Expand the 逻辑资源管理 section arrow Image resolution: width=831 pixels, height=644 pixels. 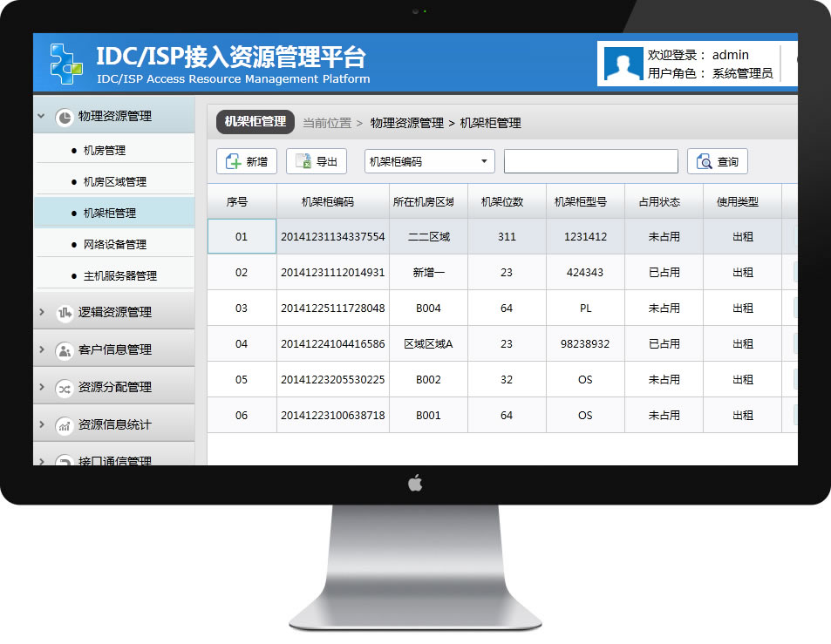(41, 312)
